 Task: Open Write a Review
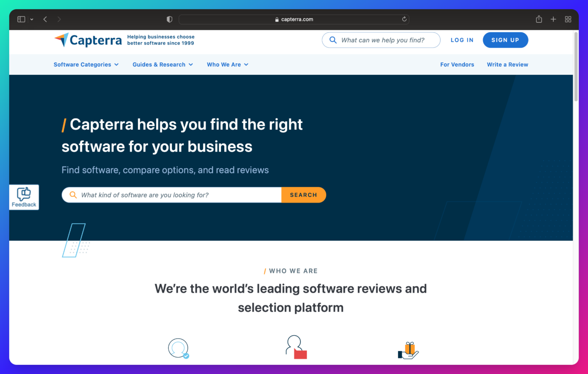pos(507,64)
